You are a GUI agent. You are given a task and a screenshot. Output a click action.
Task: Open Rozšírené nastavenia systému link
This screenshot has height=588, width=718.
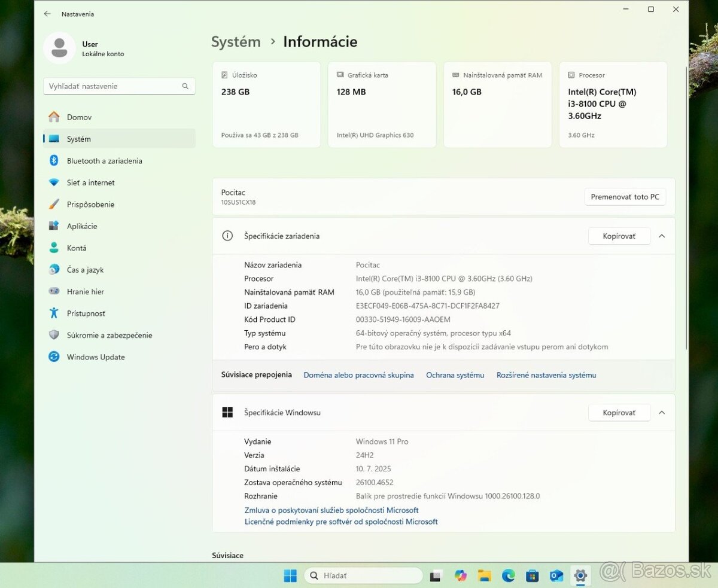click(x=546, y=375)
